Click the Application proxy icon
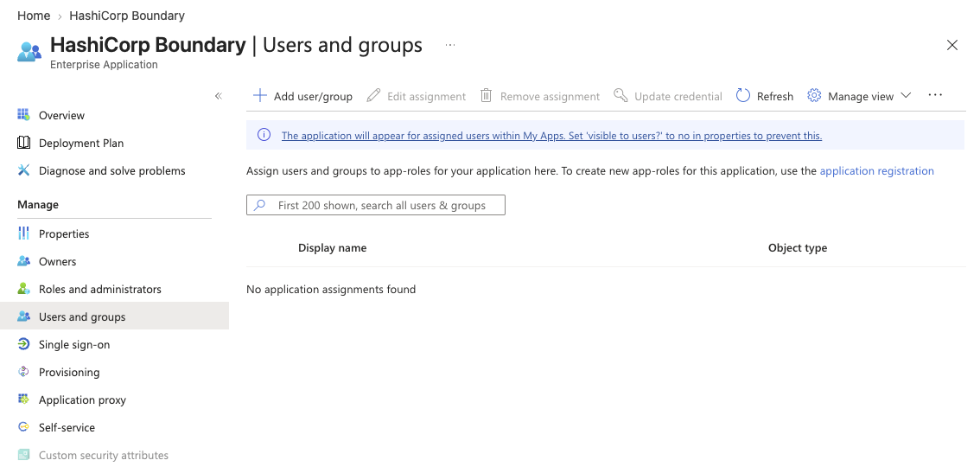The width and height of the screenshot is (980, 473). [x=23, y=399]
